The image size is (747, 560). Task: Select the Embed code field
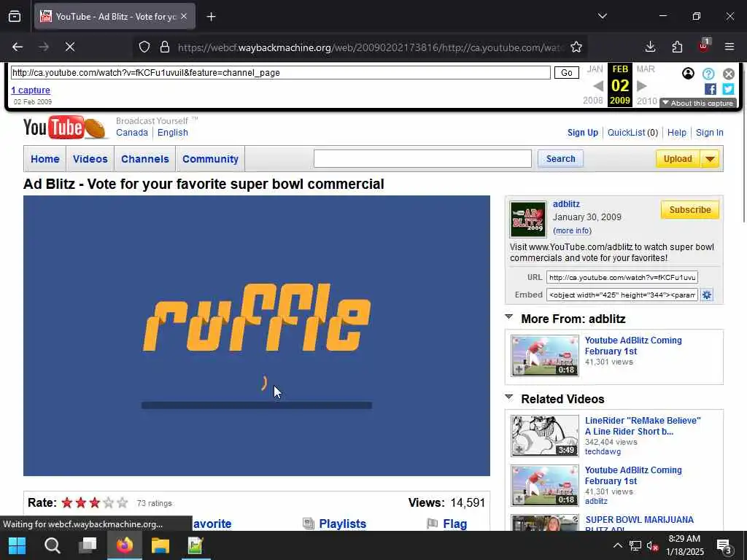pyautogui.click(x=622, y=295)
